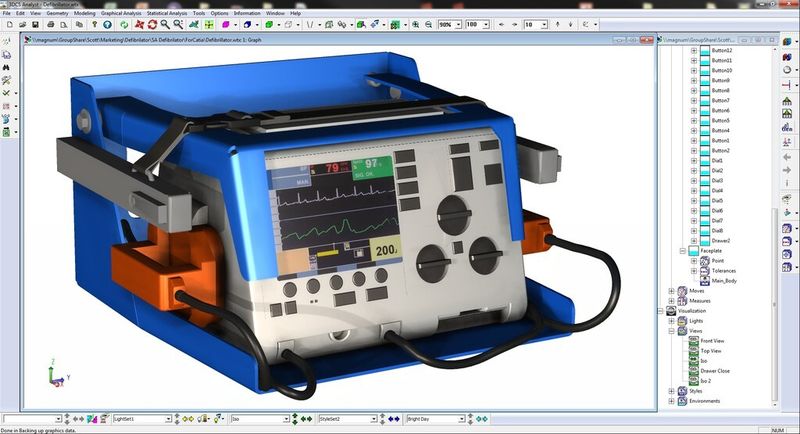
Task: Select Tolerances item under Faceplate
Action: [723, 271]
